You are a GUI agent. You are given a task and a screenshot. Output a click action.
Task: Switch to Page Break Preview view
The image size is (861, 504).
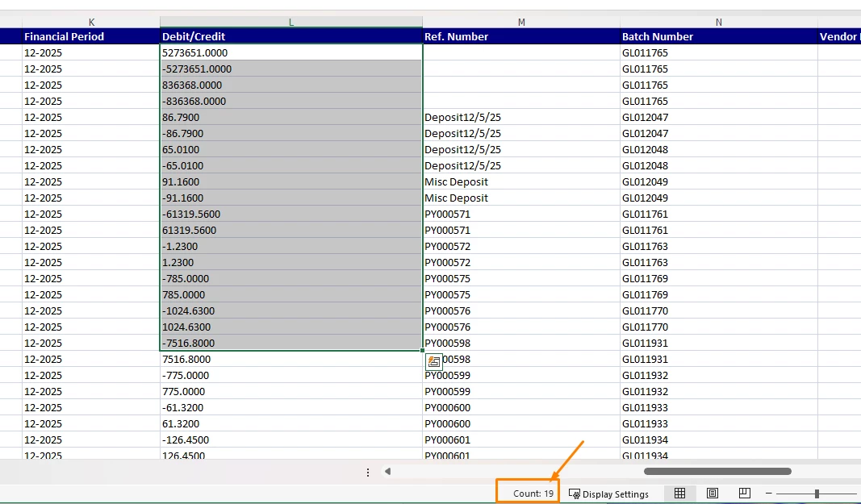pos(745,493)
